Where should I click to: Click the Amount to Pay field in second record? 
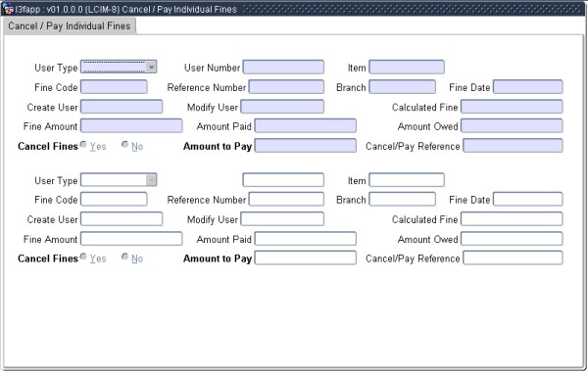(305, 257)
